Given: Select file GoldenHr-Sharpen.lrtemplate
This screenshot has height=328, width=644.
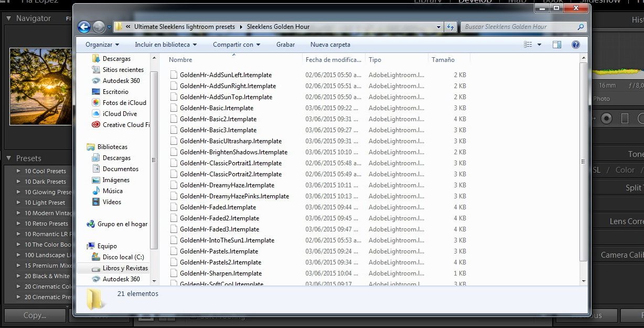Looking at the screenshot, I should pyautogui.click(x=221, y=273).
